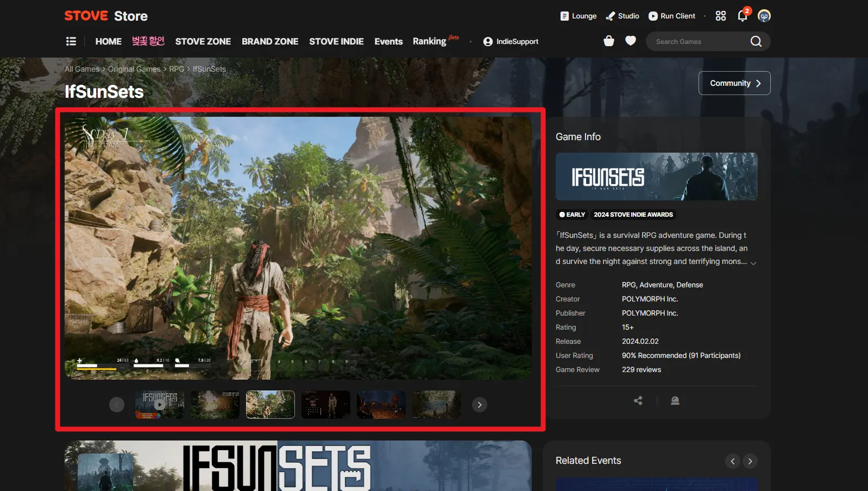Open the Original Games breadcrumb
Screen dimensions: 868x491
(x=134, y=69)
